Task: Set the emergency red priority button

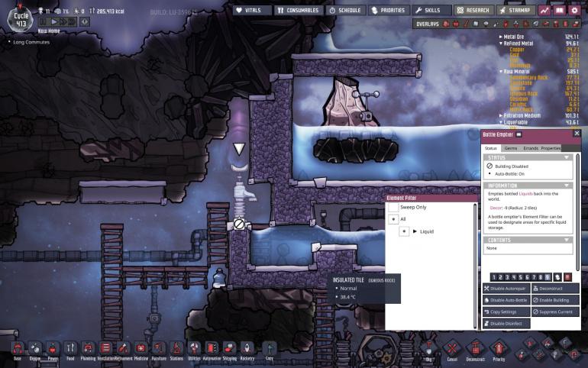Action: click(x=567, y=277)
